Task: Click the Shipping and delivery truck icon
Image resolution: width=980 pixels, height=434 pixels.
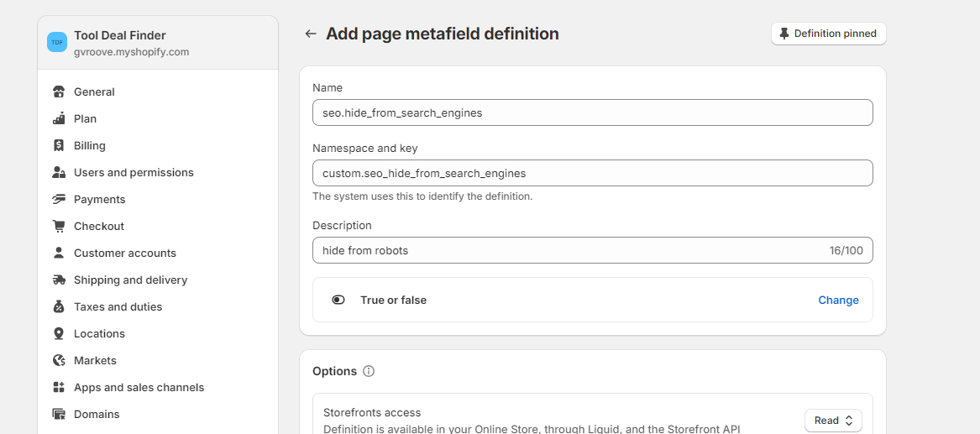Action: pyautogui.click(x=59, y=280)
